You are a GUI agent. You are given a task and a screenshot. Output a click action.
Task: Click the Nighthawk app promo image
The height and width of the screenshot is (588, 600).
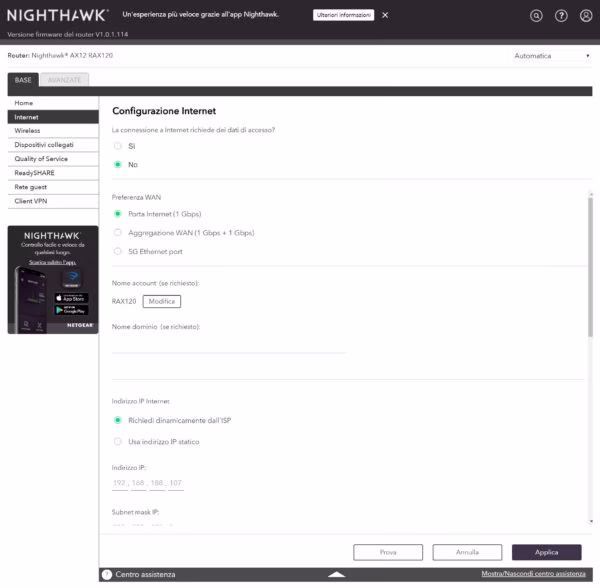53,280
